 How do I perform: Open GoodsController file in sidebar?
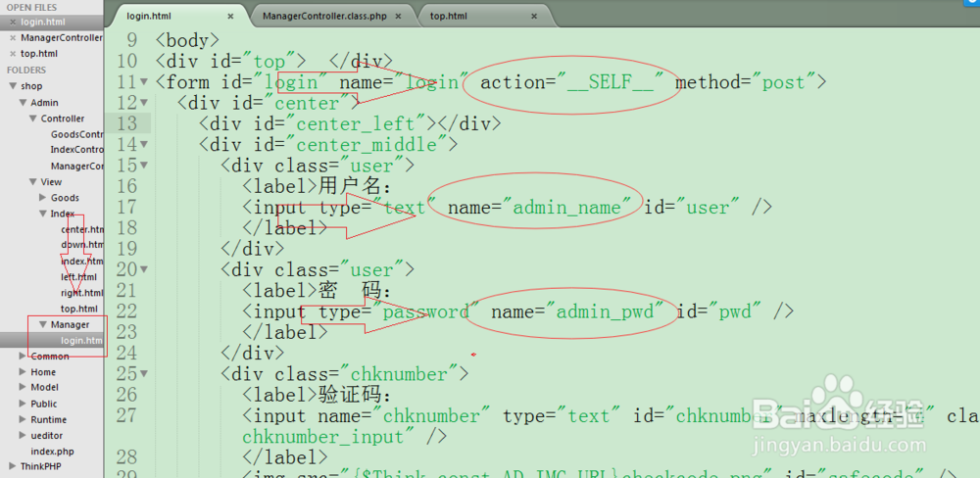[76, 134]
